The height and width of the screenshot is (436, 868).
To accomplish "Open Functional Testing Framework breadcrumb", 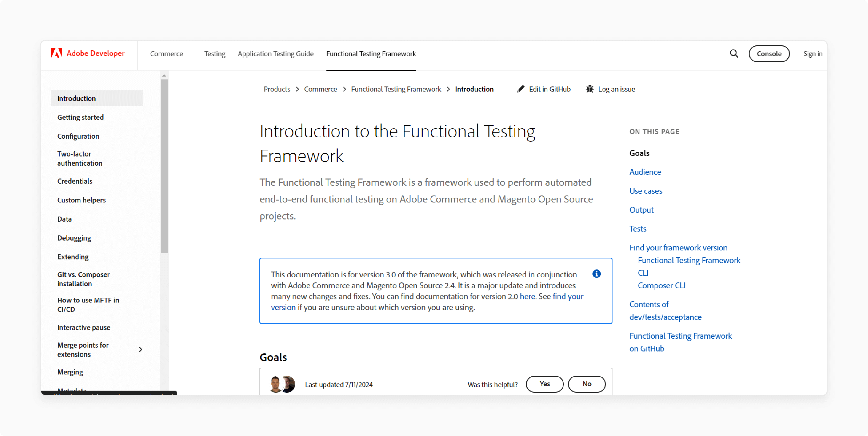I will 396,89.
